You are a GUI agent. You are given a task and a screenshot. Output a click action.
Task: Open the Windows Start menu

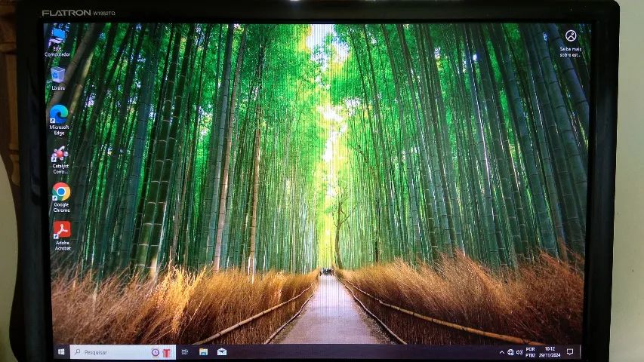click(x=61, y=352)
